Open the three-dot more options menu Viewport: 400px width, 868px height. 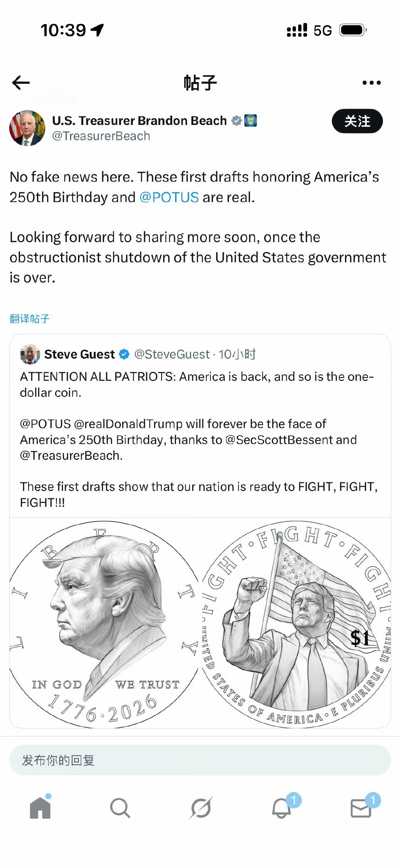(371, 83)
